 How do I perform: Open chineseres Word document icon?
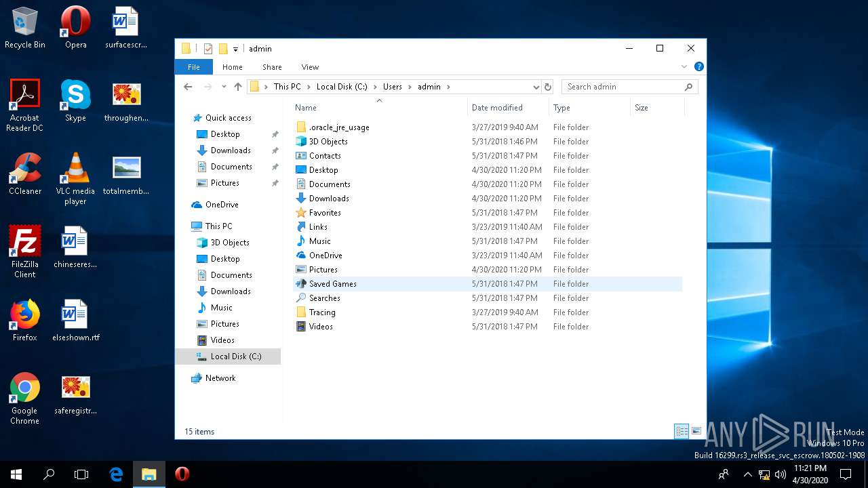tap(75, 247)
